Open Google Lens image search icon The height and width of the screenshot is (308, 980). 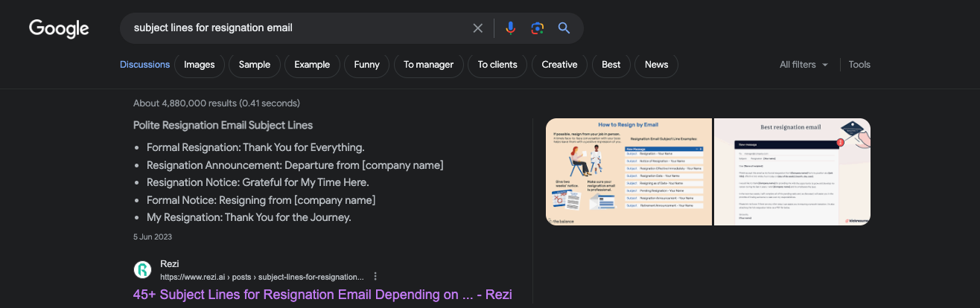pos(537,28)
